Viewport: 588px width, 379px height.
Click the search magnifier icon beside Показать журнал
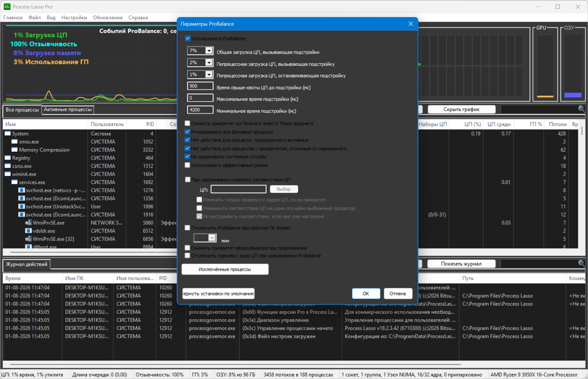click(x=581, y=263)
